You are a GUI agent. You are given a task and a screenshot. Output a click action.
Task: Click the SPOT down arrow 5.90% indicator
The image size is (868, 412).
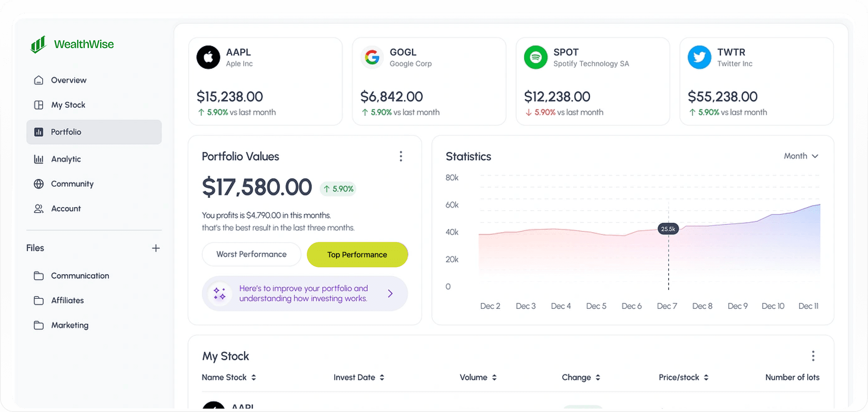pyautogui.click(x=540, y=112)
